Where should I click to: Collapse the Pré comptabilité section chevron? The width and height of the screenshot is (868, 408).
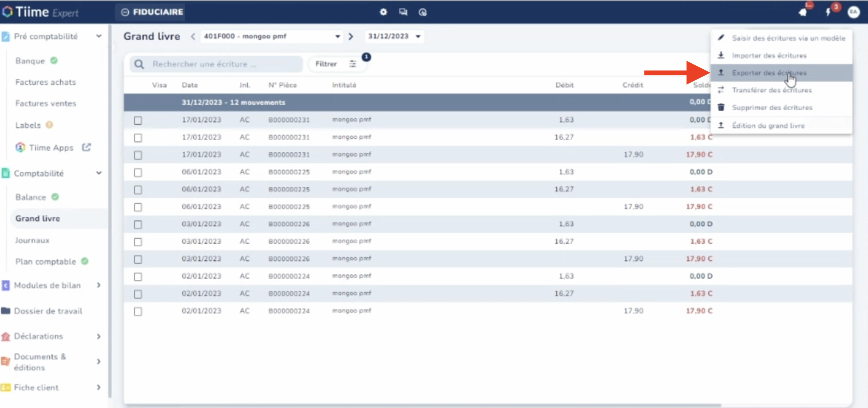point(99,36)
